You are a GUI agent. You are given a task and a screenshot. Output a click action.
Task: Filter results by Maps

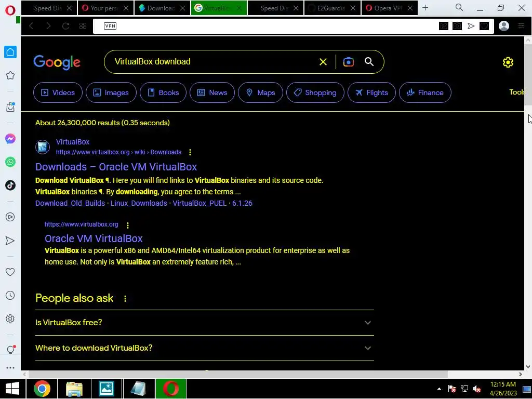click(x=260, y=92)
